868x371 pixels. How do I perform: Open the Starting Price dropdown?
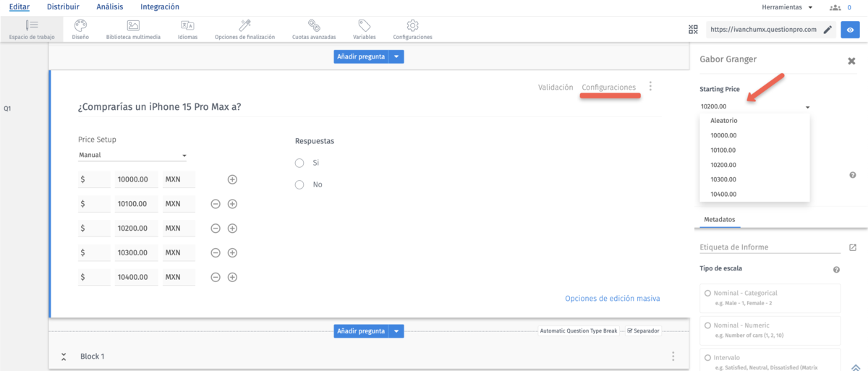pos(754,106)
